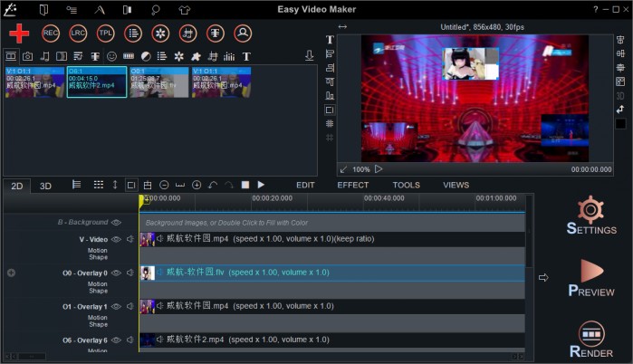Click the T text tool beside preview
The image size is (633, 364).
tap(330, 40)
